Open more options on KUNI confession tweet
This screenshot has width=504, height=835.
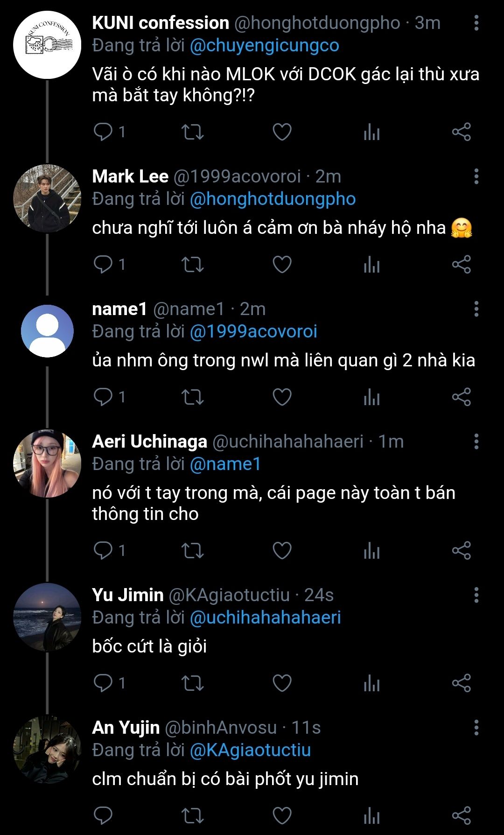tap(476, 23)
